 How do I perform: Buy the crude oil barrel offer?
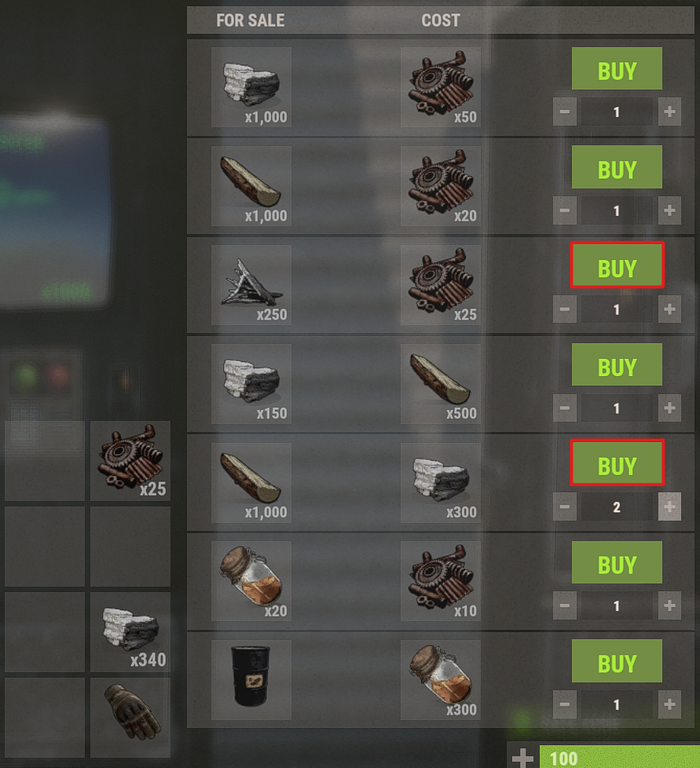pos(617,660)
